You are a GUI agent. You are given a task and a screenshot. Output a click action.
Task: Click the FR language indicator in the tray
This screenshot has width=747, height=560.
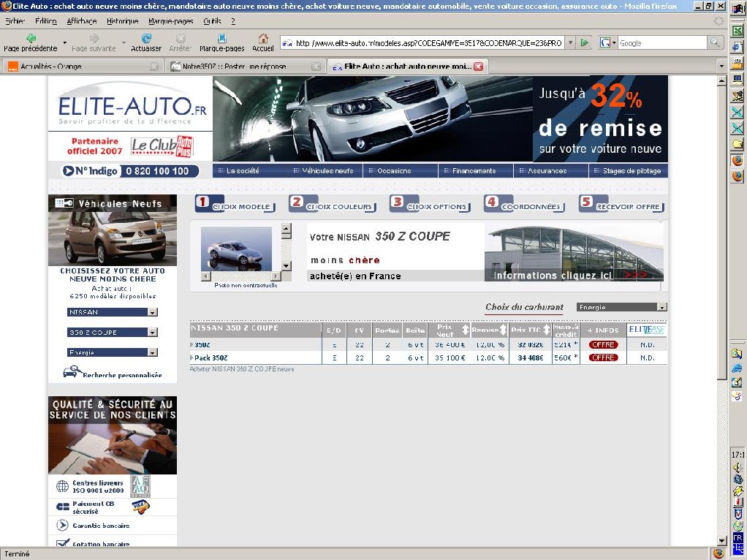coord(737,537)
